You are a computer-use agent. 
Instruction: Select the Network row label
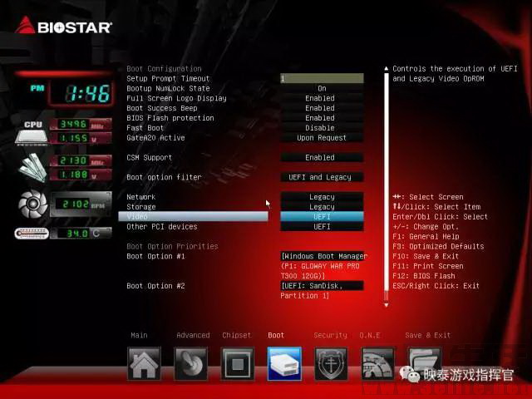[140, 197]
